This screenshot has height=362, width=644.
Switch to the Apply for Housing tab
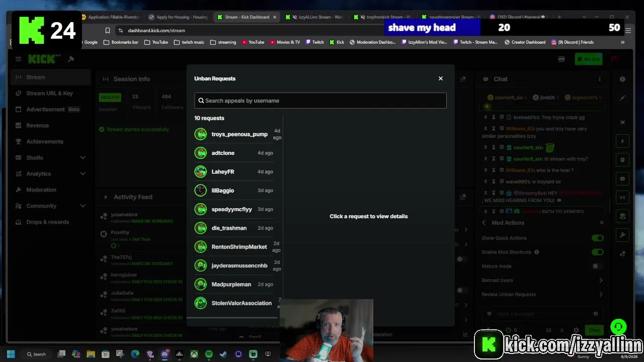click(x=178, y=17)
